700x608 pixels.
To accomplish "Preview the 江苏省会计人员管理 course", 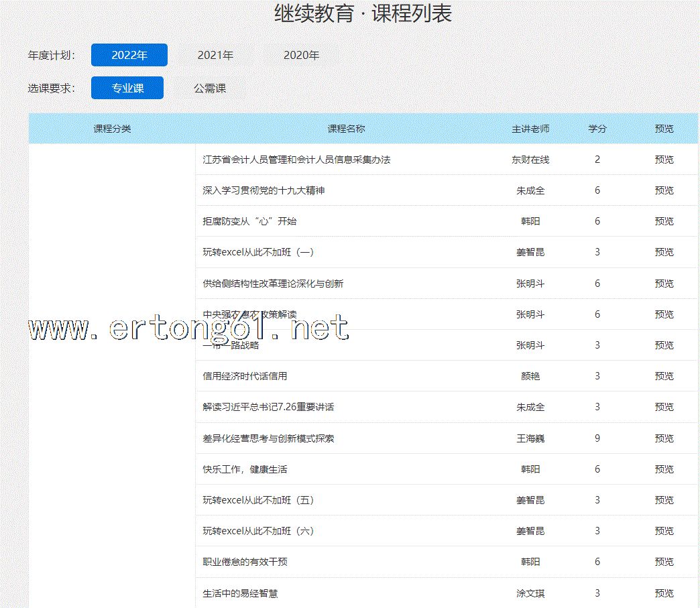I will (664, 160).
